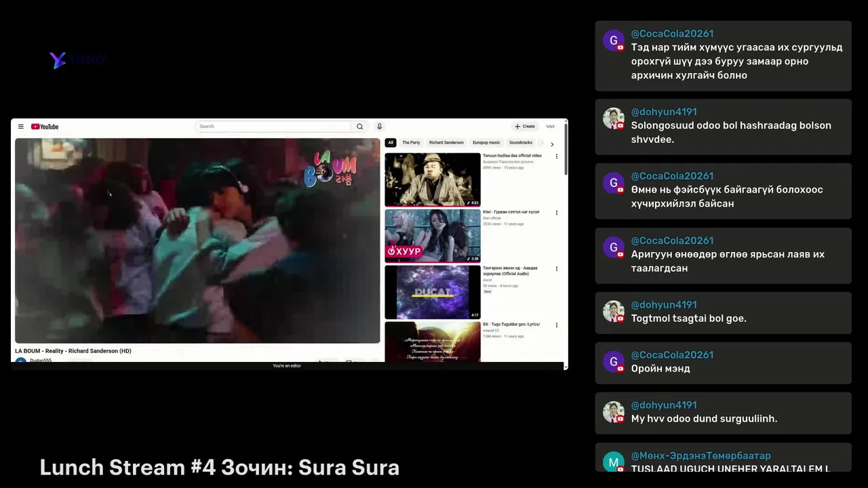Open title 'Тэнгэрээс ивээх од' Official Audio
This screenshot has height=488, width=868.
[511, 271]
